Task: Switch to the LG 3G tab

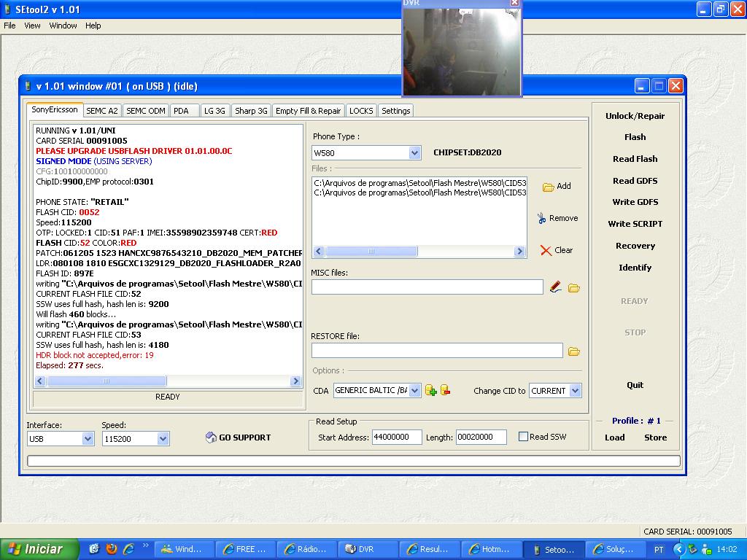Action: [x=215, y=111]
